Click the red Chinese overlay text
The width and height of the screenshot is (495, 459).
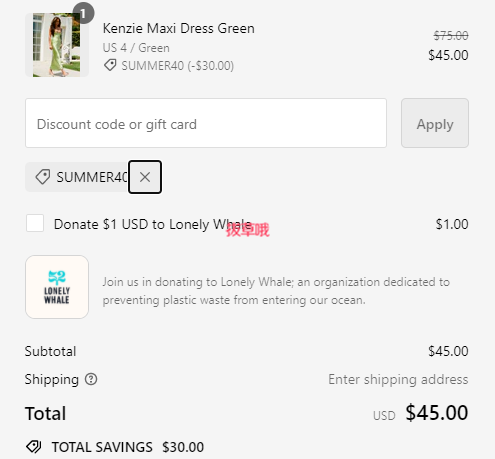coord(248,230)
